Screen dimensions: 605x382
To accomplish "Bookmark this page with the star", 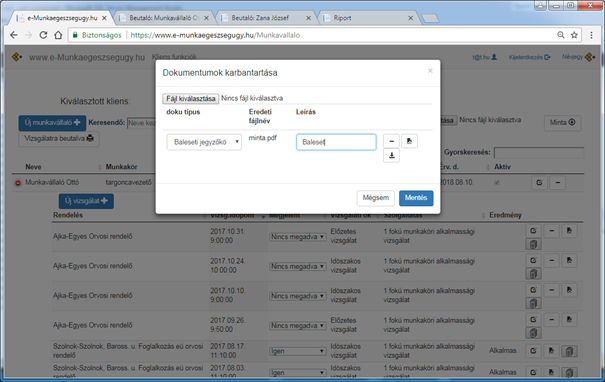I will click(574, 35).
